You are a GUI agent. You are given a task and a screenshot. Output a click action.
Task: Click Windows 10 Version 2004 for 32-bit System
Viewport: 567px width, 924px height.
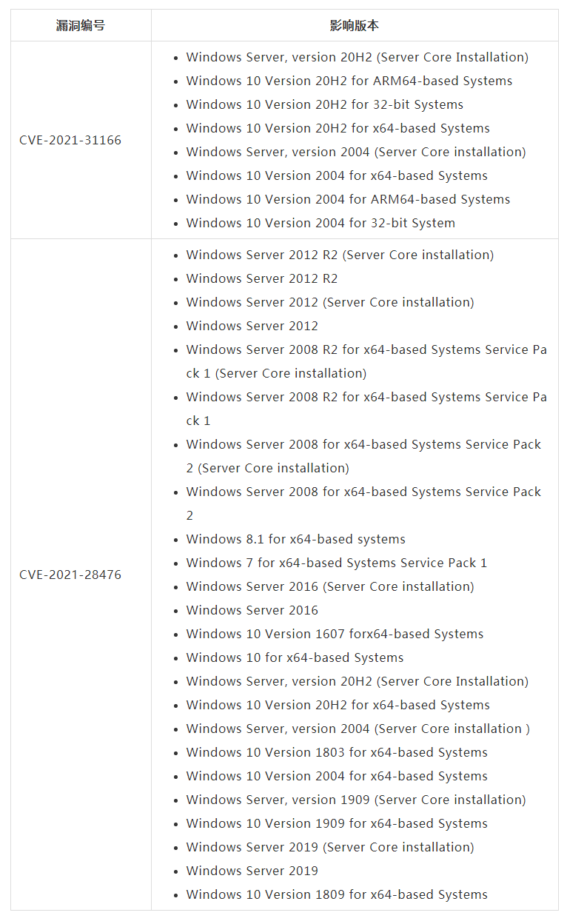(x=321, y=223)
